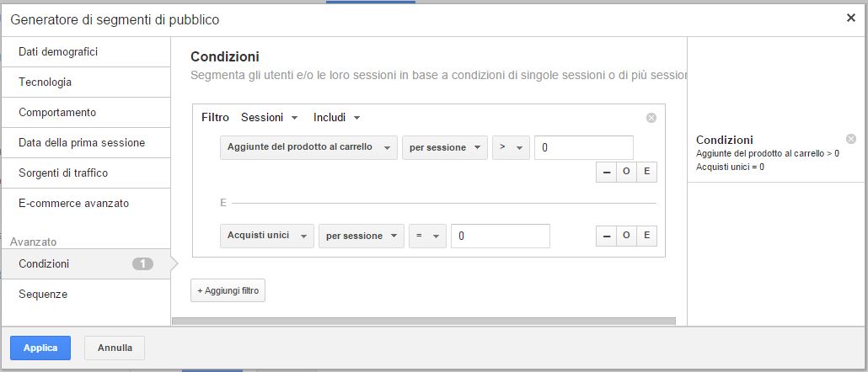
Task: Click the E button on the first condition
Action: tap(646, 173)
